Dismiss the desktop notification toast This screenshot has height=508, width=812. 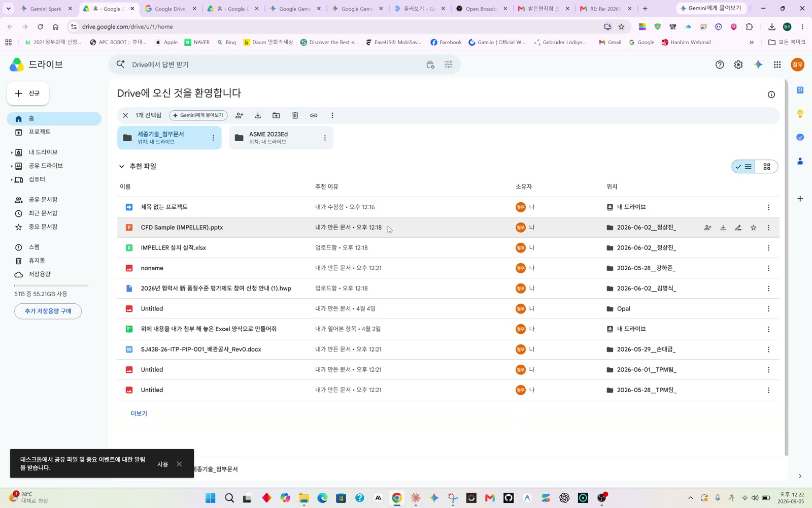pyautogui.click(x=179, y=464)
